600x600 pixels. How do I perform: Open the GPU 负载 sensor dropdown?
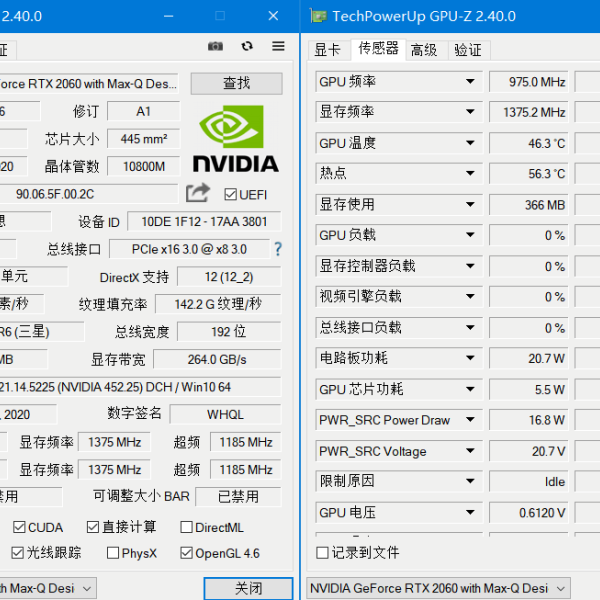pos(471,235)
